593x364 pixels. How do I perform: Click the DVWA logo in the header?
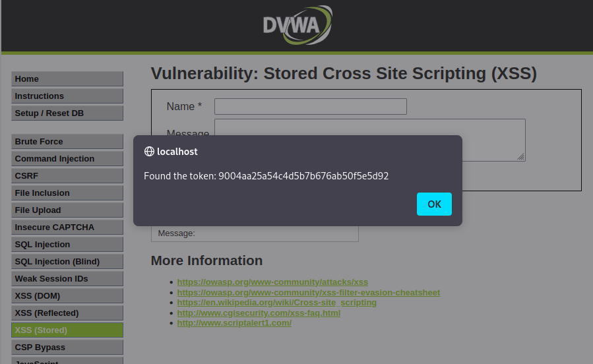tap(297, 25)
